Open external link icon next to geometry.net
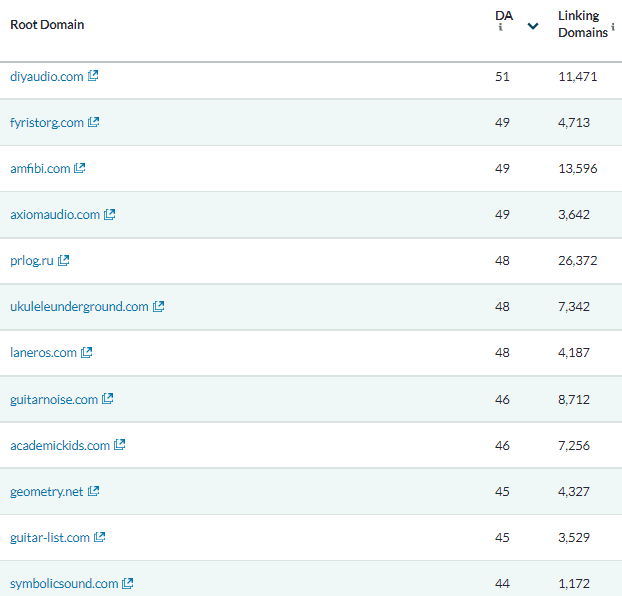 tap(93, 491)
